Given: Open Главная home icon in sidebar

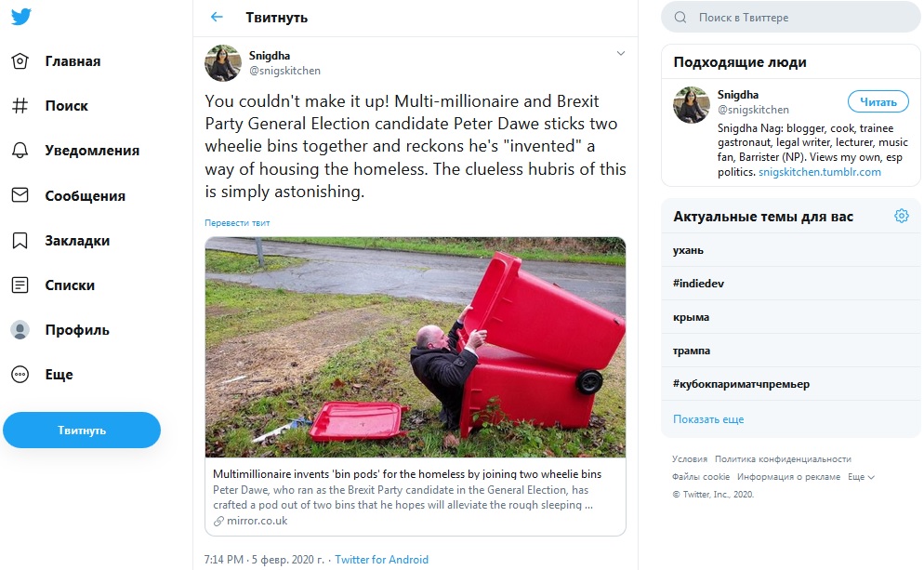Looking at the screenshot, I should 20,61.
